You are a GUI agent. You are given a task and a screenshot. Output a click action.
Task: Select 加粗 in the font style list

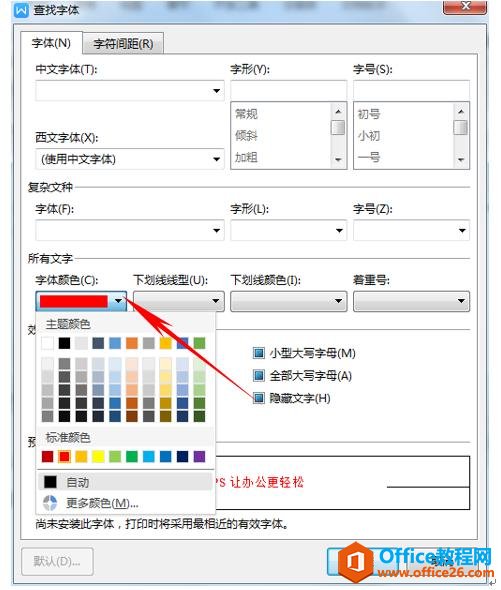coord(246,157)
